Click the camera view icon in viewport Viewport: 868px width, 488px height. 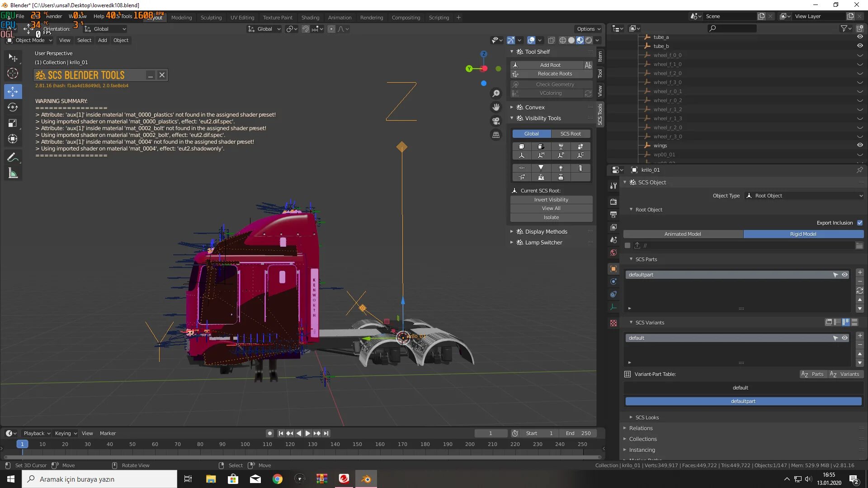pos(496,121)
